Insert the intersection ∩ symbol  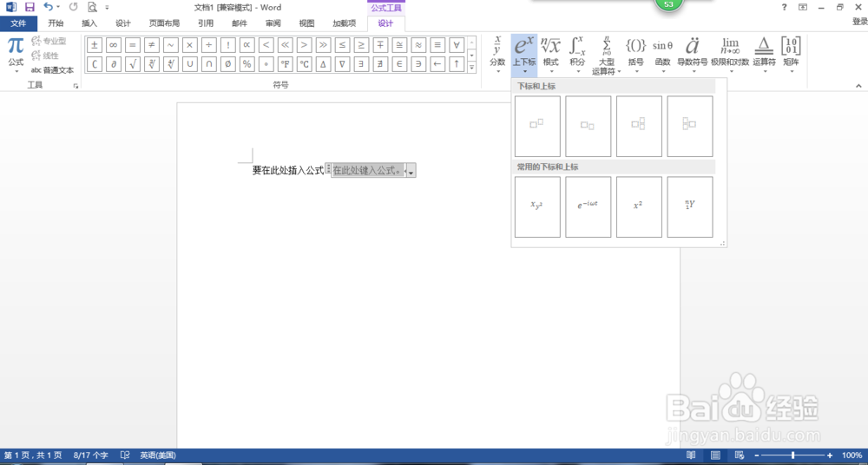[x=208, y=64]
